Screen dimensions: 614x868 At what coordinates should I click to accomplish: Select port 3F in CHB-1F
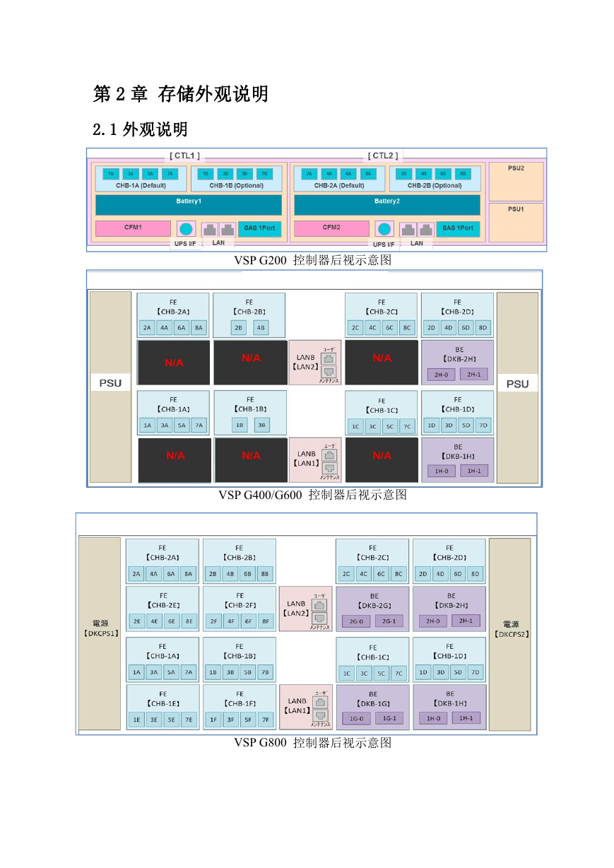coord(230,720)
